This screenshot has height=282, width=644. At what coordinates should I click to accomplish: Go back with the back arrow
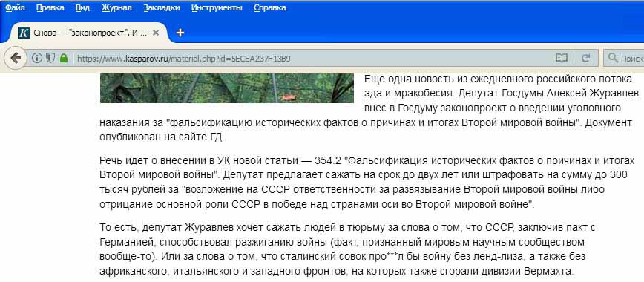coord(16,59)
